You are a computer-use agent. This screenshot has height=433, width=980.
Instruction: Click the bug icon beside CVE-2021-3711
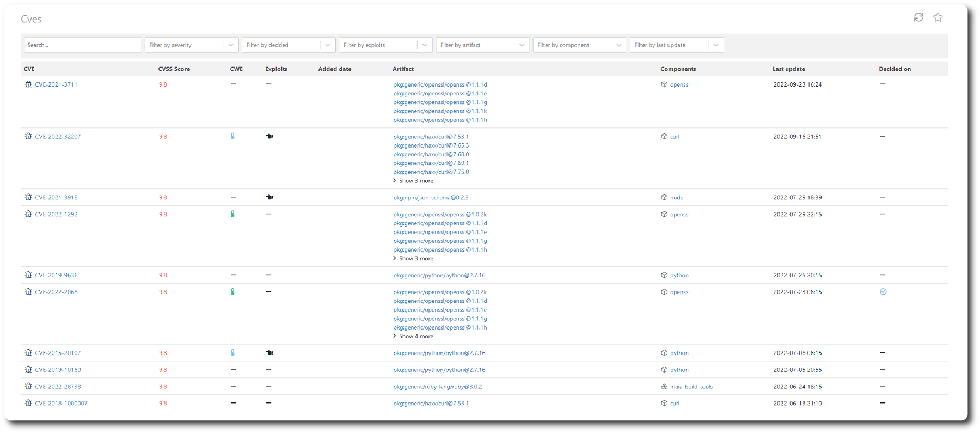coord(28,84)
